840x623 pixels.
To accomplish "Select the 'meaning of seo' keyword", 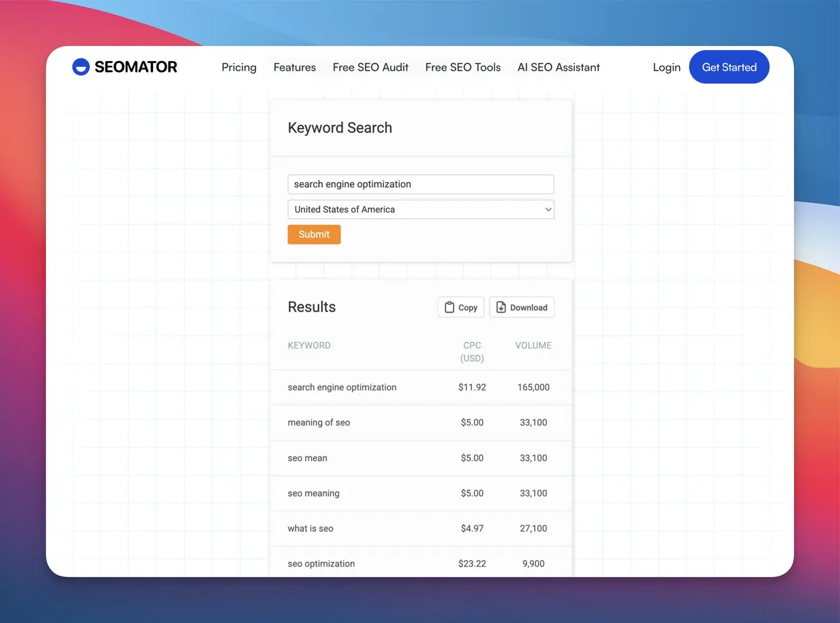I will 319,423.
